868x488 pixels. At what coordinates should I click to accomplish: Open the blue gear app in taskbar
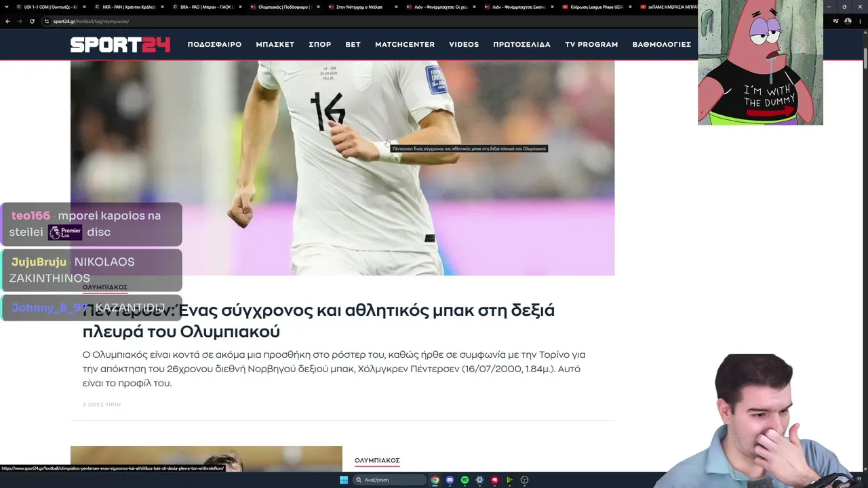(x=479, y=480)
